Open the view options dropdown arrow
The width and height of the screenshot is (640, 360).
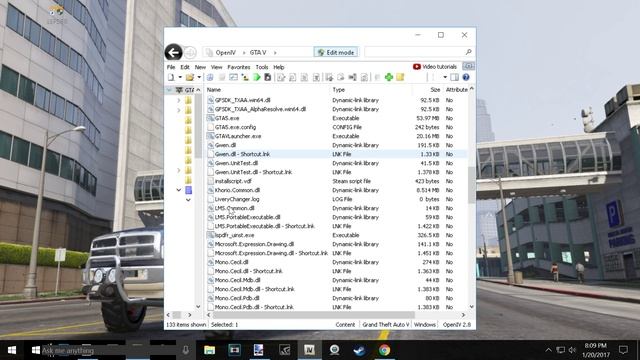tap(445, 77)
